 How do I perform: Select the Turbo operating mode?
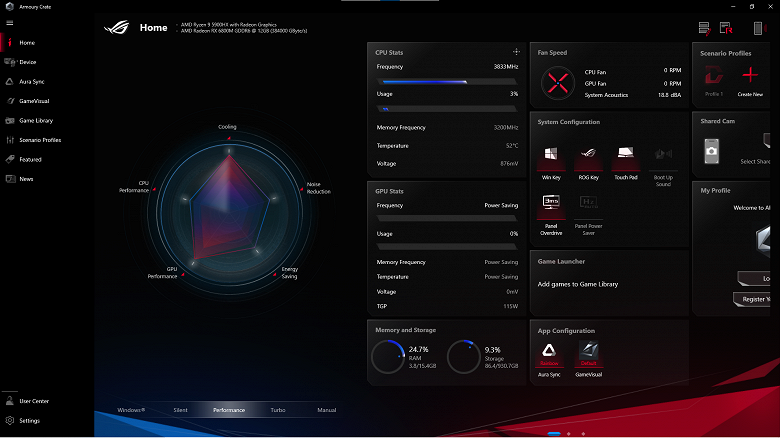click(277, 410)
